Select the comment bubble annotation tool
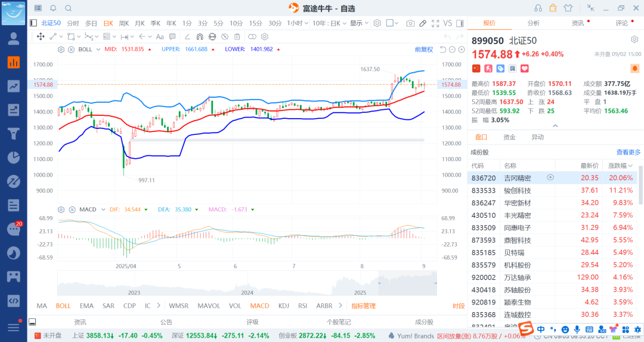The width and height of the screenshot is (644, 342). point(172,36)
